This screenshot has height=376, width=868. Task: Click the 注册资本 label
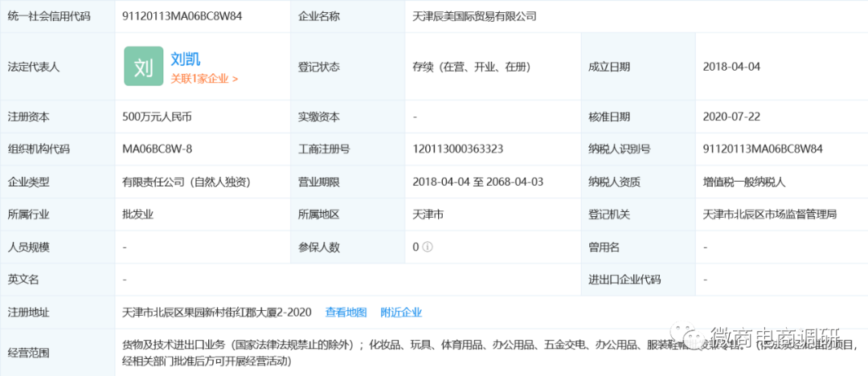point(28,116)
